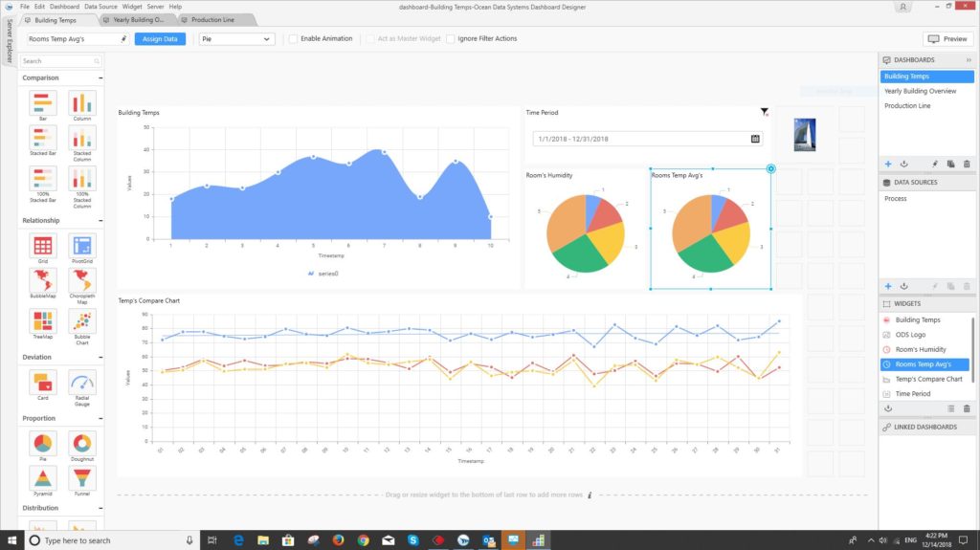The height and width of the screenshot is (550, 980).
Task: Click the download-arrow icon in Dashboards panel
Action: (x=903, y=164)
